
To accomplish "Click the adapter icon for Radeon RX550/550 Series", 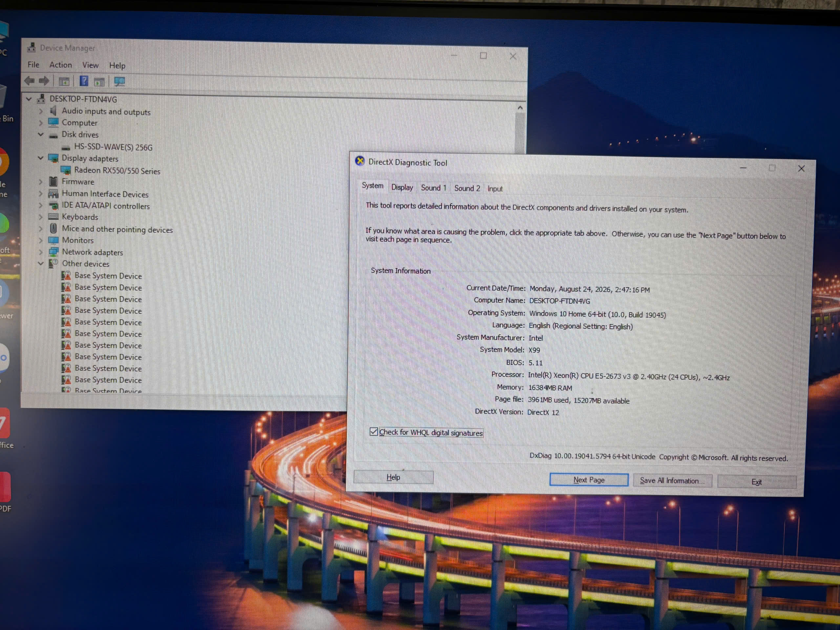I will (66, 170).
